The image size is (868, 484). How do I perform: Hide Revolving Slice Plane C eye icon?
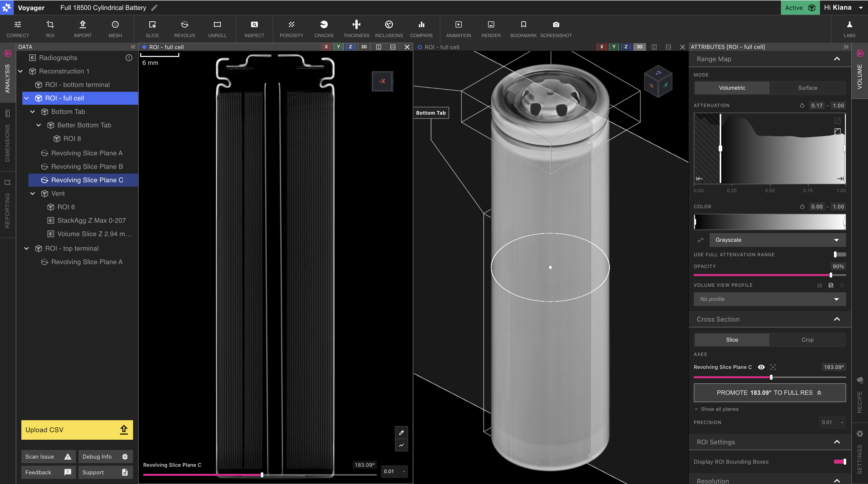tap(761, 367)
